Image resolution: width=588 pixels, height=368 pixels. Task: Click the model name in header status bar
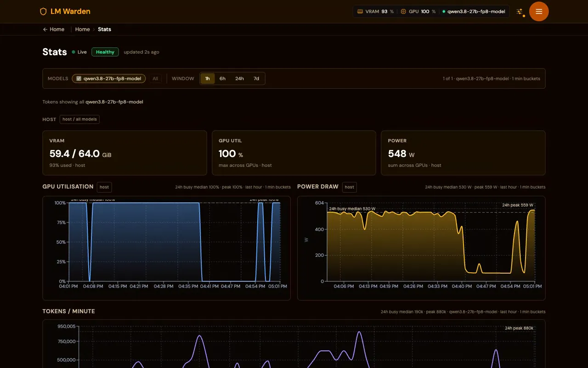tap(476, 11)
